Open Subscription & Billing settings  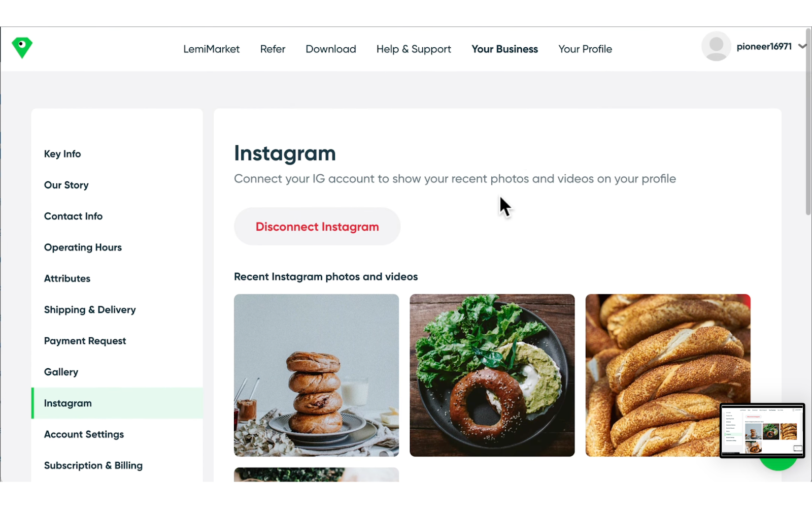tap(93, 465)
